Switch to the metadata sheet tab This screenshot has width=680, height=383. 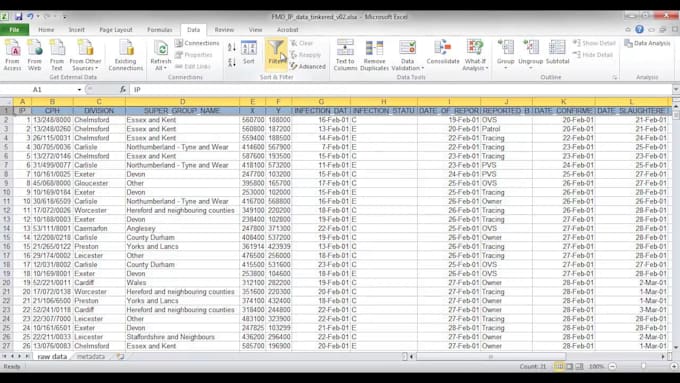[91, 357]
